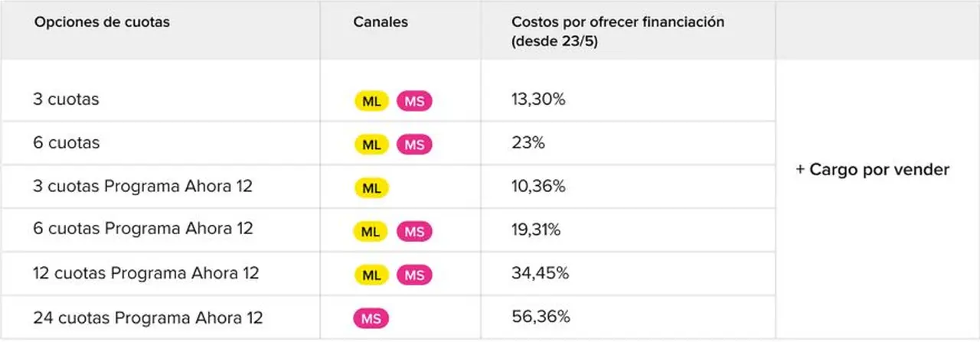
Task: Click the ML badge in 3 cuotas row
Action: click(x=371, y=101)
